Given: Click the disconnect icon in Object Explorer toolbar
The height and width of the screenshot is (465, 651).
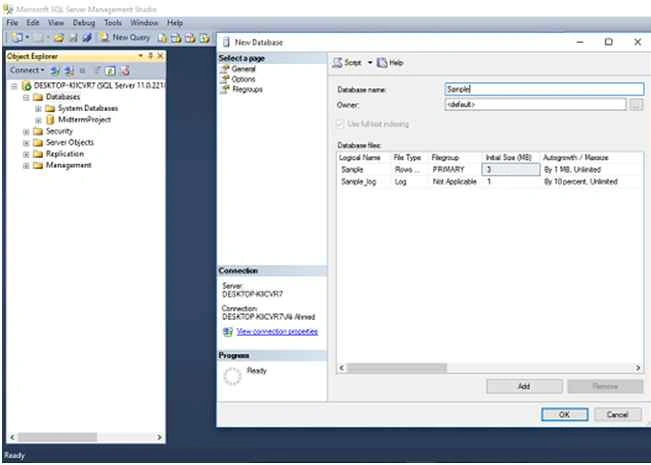Looking at the screenshot, I should 69,71.
